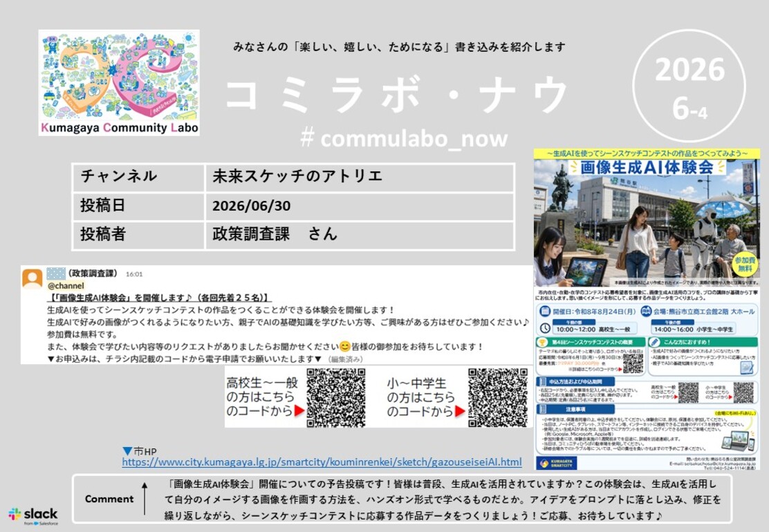
Task: Click the red arrow beside 小～中学生 text
Action: 460,411
